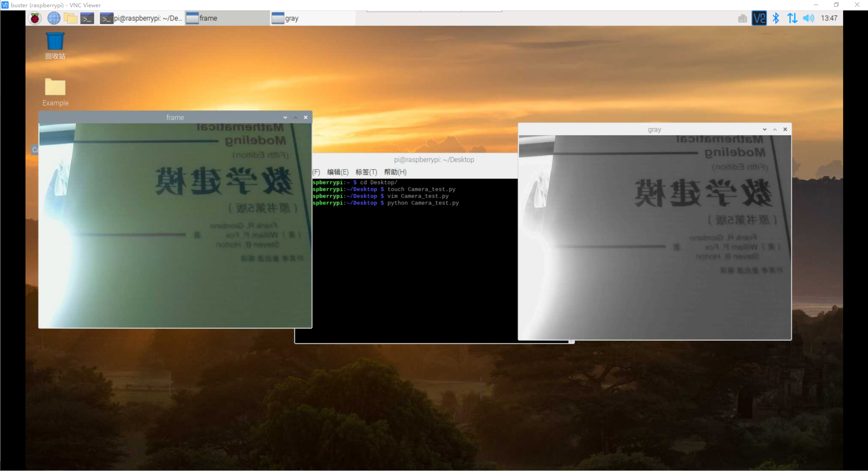Viewport: 868px width, 471px height.
Task: Select the Example folder on desktop
Action: (x=55, y=92)
